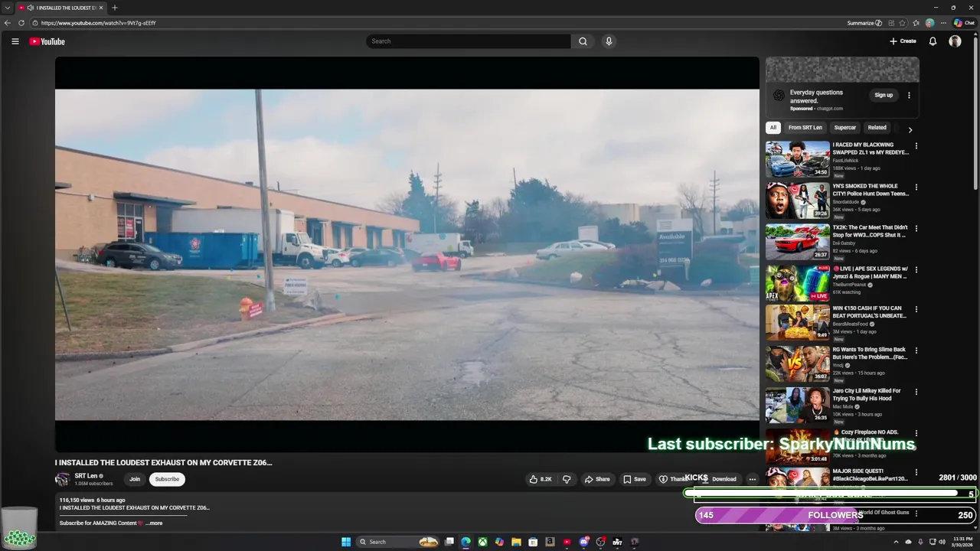Click the search magnifier button
This screenshot has height=551, width=980.
583,41
